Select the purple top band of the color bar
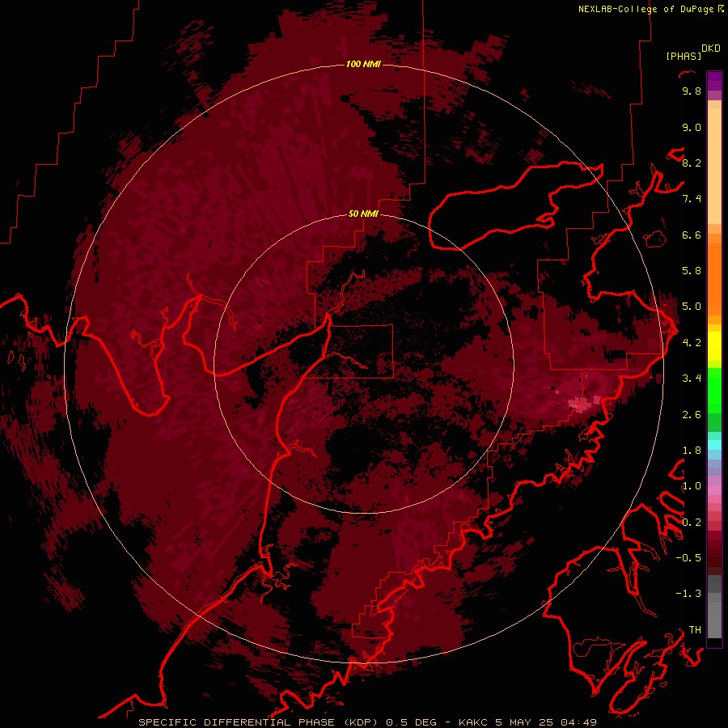 714,81
